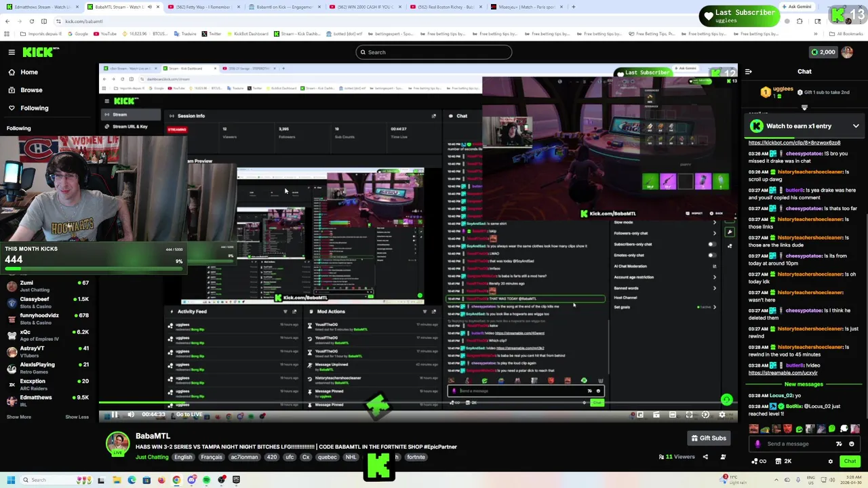Open chat settings gear icon
The height and width of the screenshot is (488, 868).
[x=830, y=462]
